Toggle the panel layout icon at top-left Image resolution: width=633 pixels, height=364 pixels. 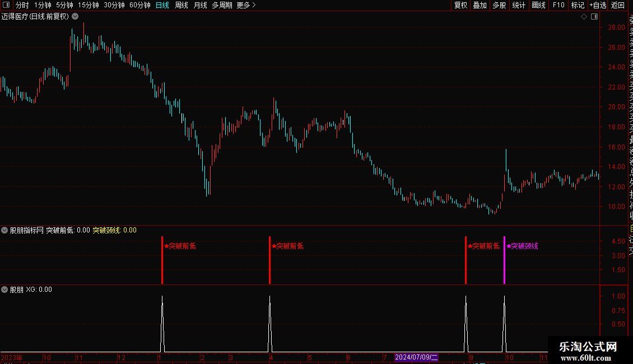pyautogui.click(x=6, y=5)
